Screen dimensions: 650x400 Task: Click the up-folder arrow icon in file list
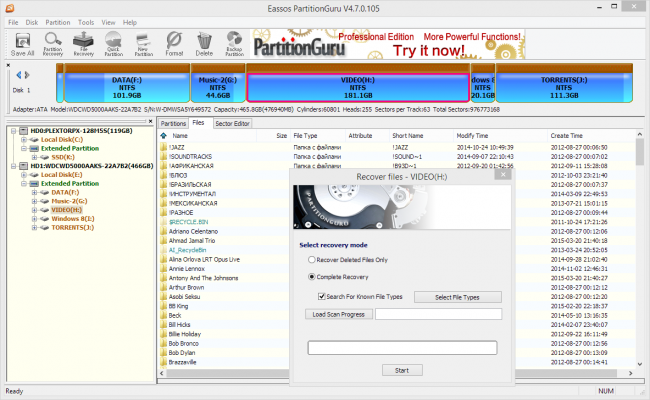pyautogui.click(x=164, y=136)
